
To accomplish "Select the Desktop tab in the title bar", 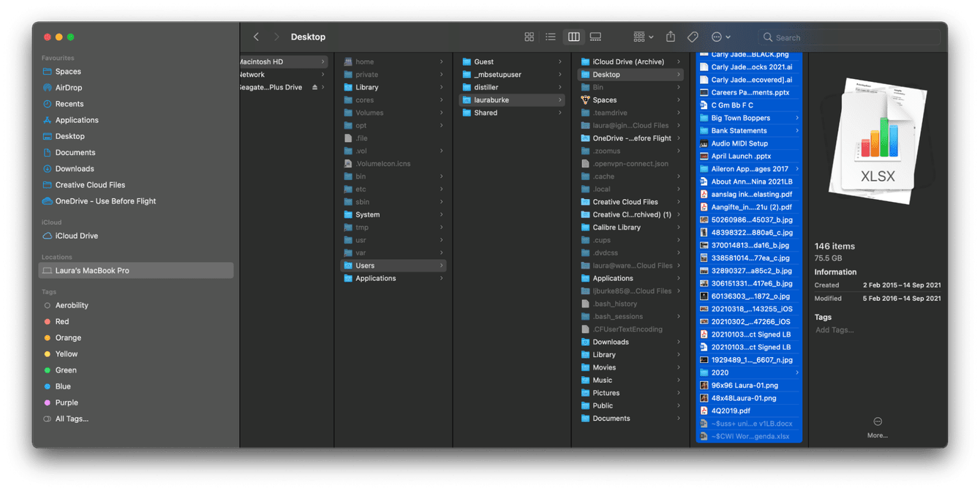I will coord(308,37).
